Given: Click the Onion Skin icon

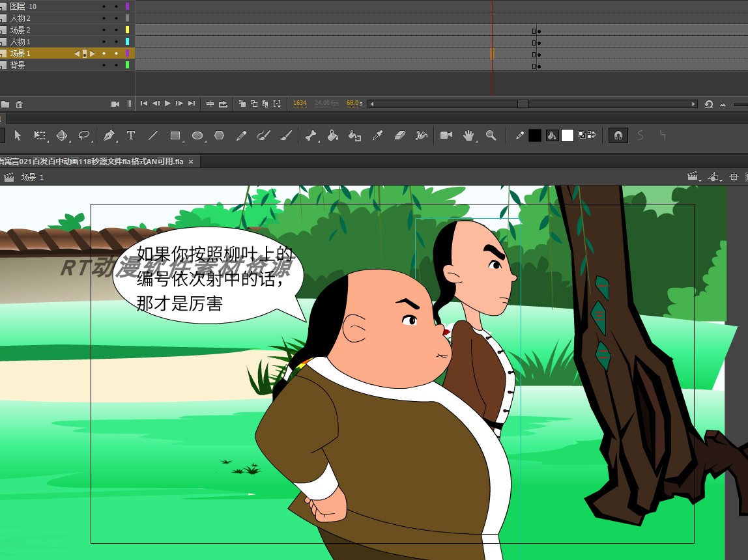Looking at the screenshot, I should (x=242, y=104).
